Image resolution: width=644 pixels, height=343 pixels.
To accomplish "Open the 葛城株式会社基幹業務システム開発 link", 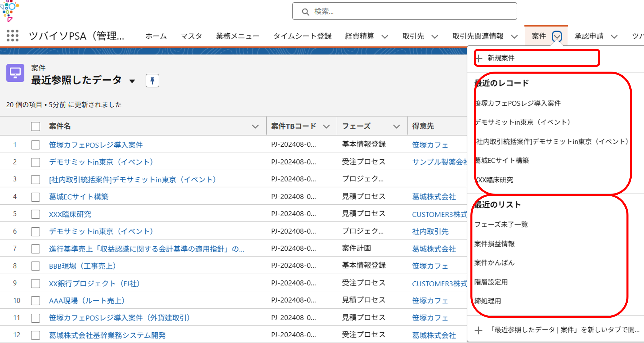I will [107, 336].
